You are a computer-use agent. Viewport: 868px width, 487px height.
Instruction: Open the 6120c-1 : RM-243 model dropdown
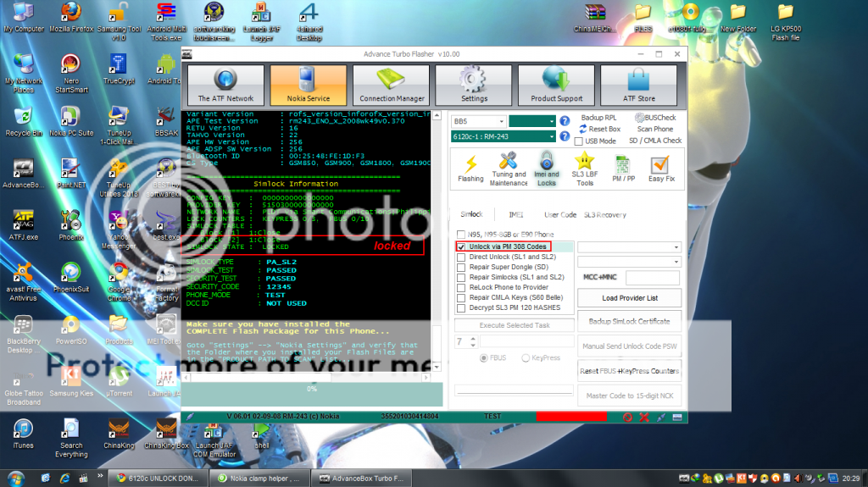(x=504, y=136)
